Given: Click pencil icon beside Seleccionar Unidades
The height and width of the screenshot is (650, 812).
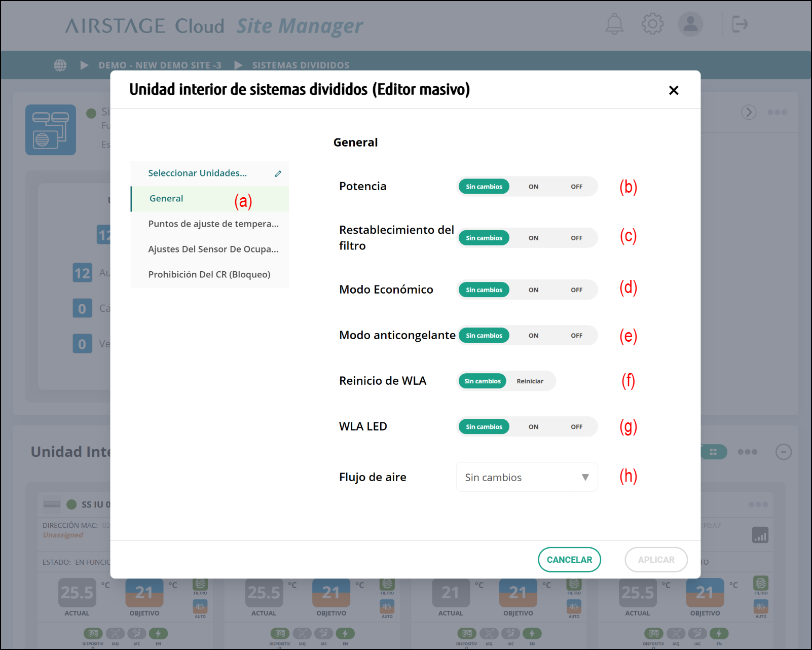Looking at the screenshot, I should [278, 173].
